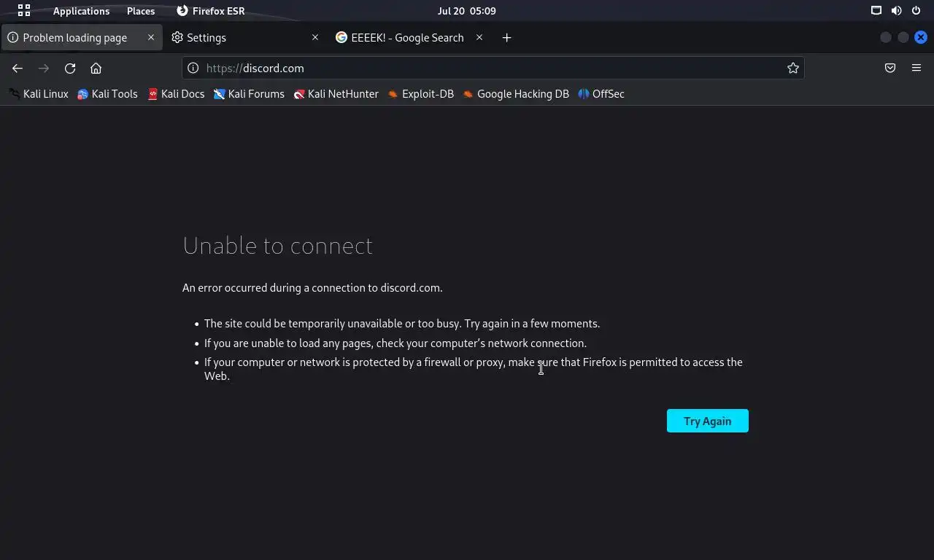
Task: Close the Problem loading page tab
Action: pyautogui.click(x=151, y=37)
